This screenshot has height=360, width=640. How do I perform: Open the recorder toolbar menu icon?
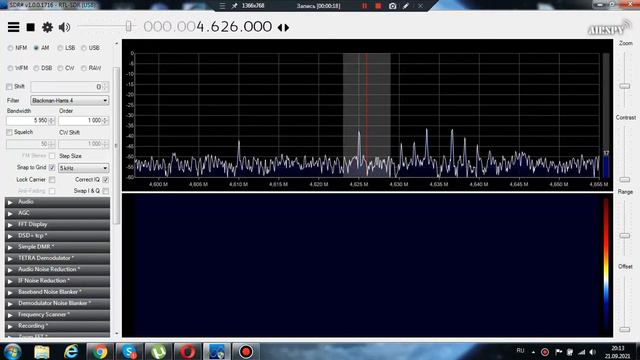pyautogui.click(x=222, y=6)
